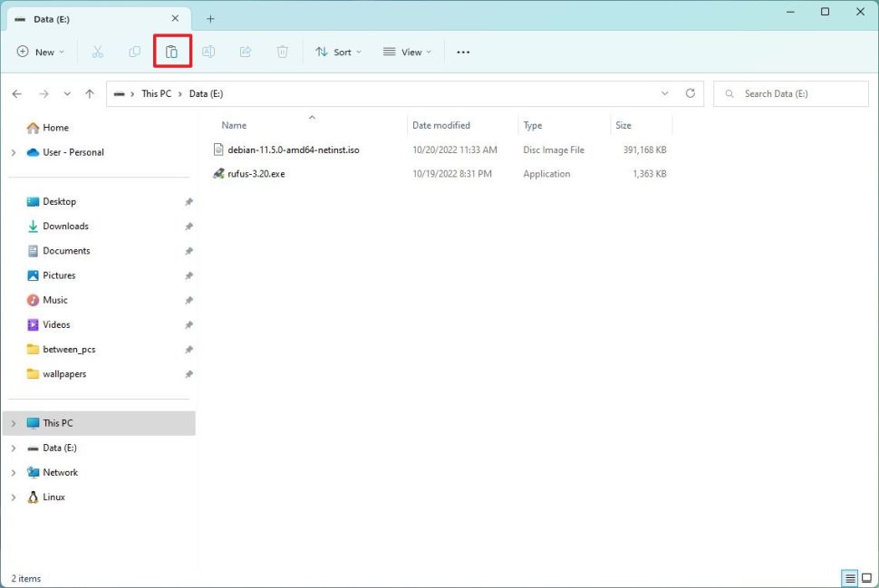Open a new File Explorer tab
Image resolution: width=879 pixels, height=588 pixels.
[x=210, y=18]
